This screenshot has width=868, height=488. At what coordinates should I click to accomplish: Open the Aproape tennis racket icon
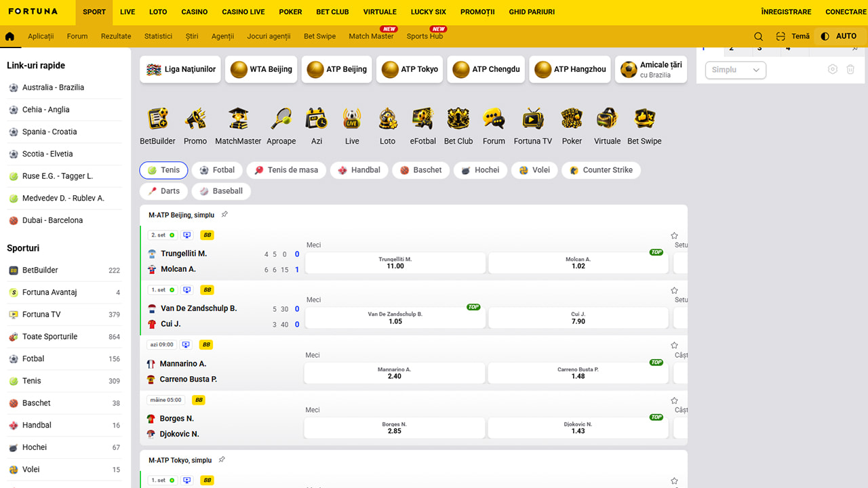[281, 119]
